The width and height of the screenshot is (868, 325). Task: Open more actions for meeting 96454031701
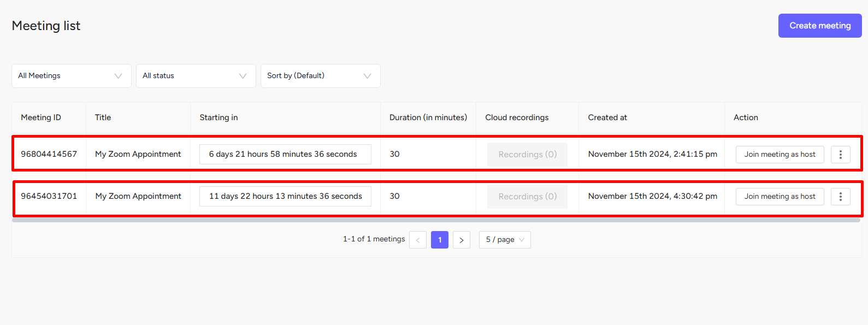(x=840, y=197)
